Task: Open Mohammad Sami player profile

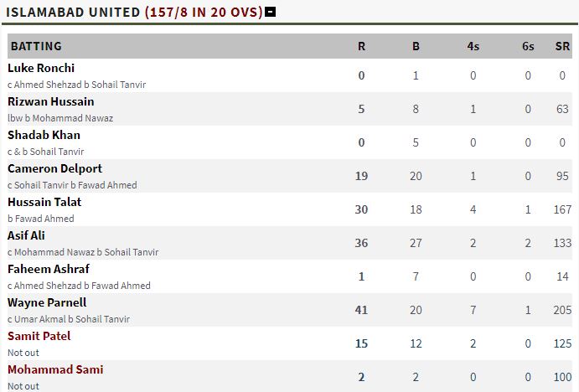Action: [55, 370]
